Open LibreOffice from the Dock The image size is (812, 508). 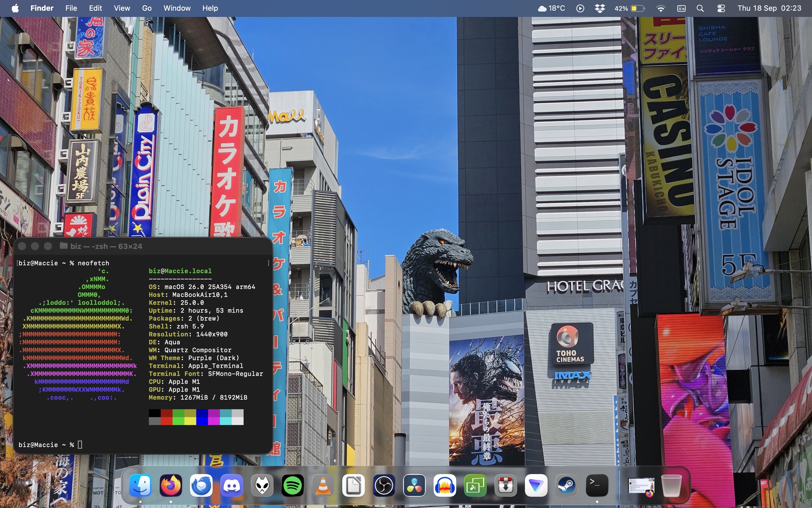click(x=353, y=485)
